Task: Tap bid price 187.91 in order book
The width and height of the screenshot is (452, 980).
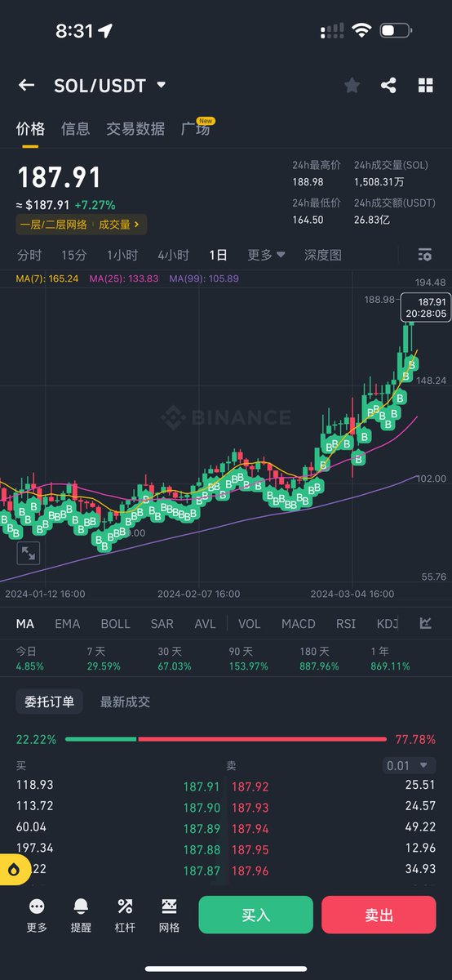Action: (202, 786)
